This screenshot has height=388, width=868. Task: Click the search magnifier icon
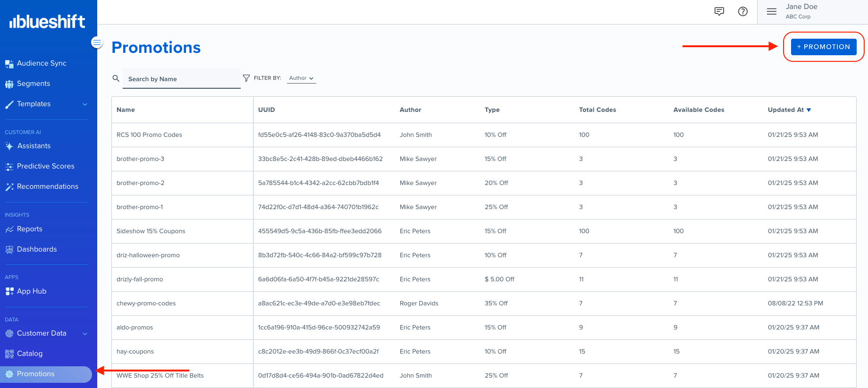(x=116, y=78)
